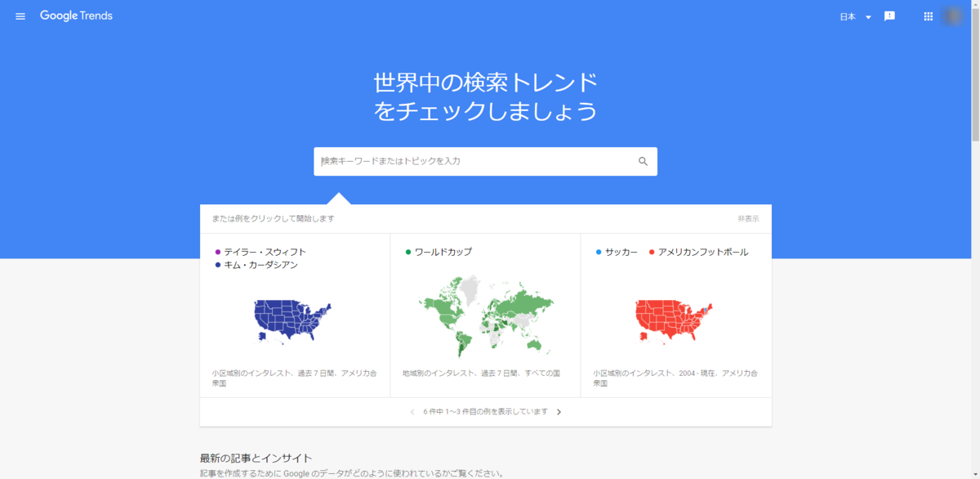Open the Google apps grid
Viewport: 980px width, 479px height.
(x=928, y=16)
